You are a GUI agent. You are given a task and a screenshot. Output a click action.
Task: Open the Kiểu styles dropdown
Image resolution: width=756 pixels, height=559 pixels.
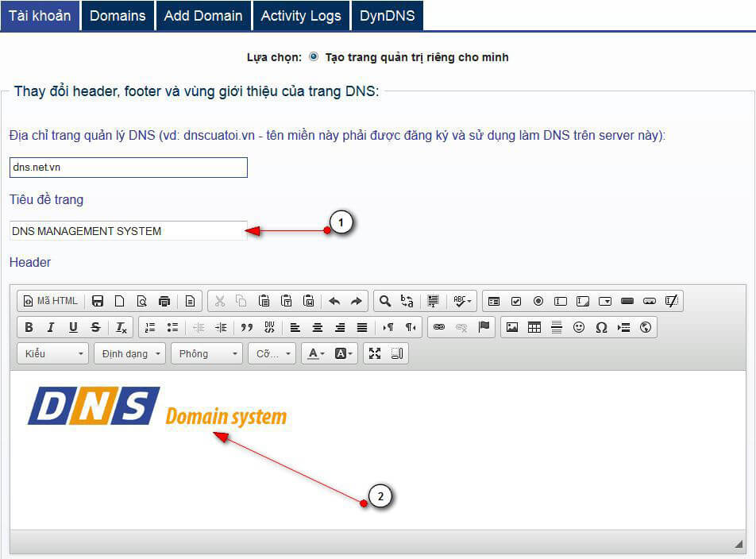point(52,353)
